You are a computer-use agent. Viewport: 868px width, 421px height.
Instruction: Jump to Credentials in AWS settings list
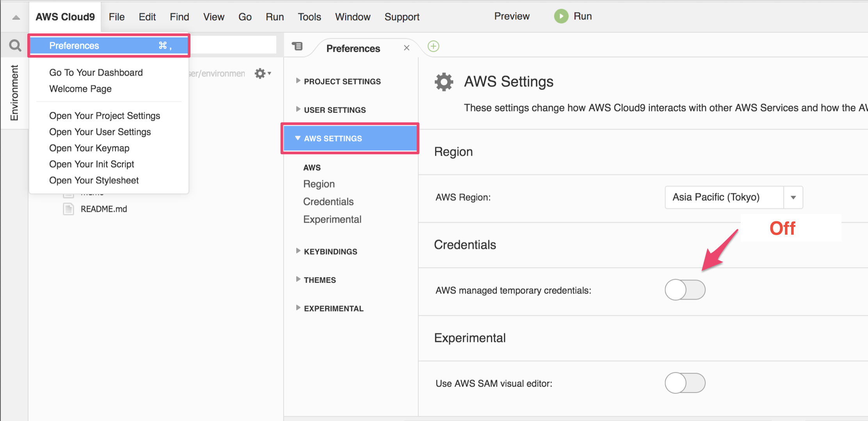pos(328,202)
